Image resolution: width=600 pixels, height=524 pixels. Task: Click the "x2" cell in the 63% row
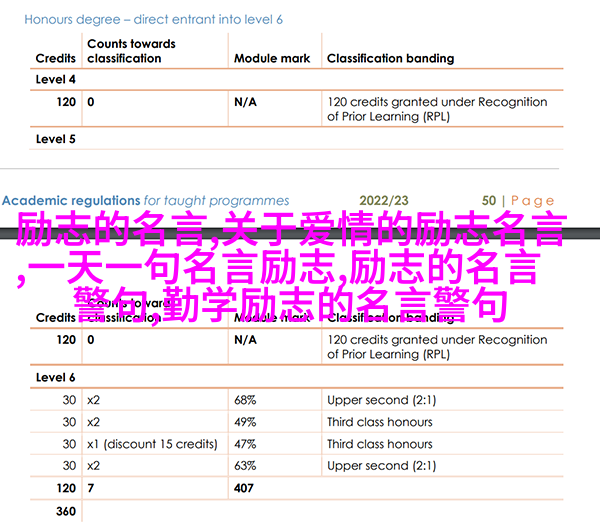[93, 466]
